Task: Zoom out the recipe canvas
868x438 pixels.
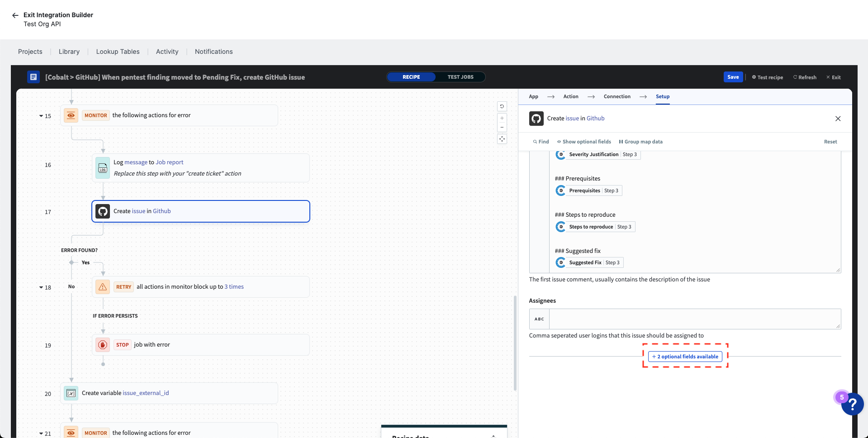Action: [502, 127]
